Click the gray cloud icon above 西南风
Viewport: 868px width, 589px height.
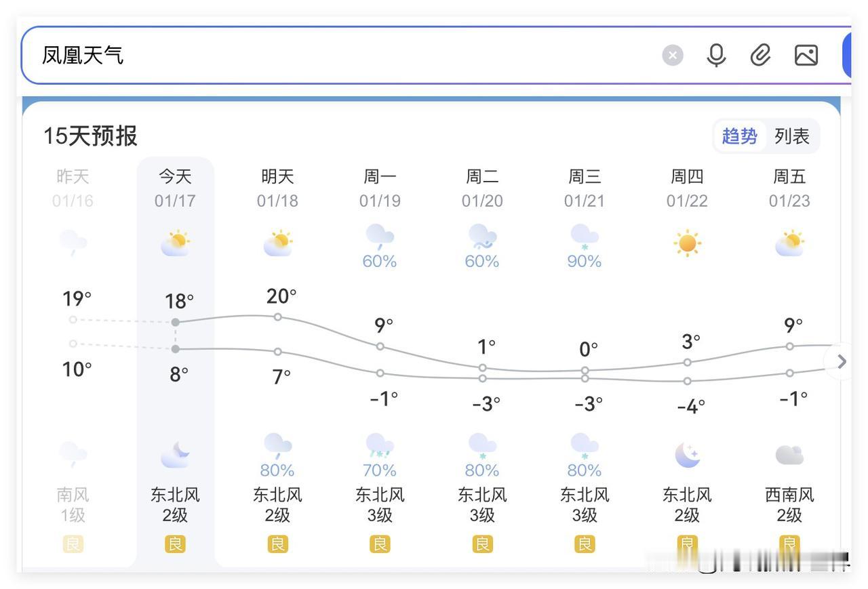tap(789, 455)
